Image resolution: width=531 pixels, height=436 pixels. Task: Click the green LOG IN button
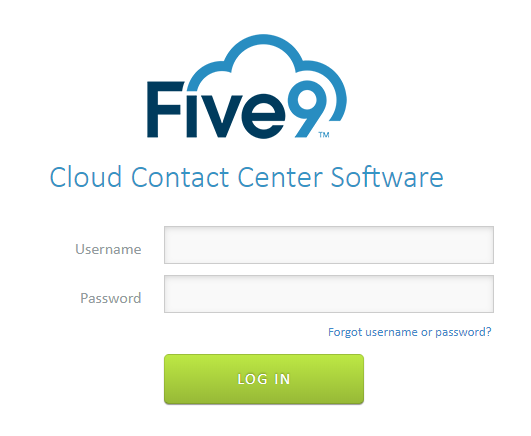tap(264, 379)
